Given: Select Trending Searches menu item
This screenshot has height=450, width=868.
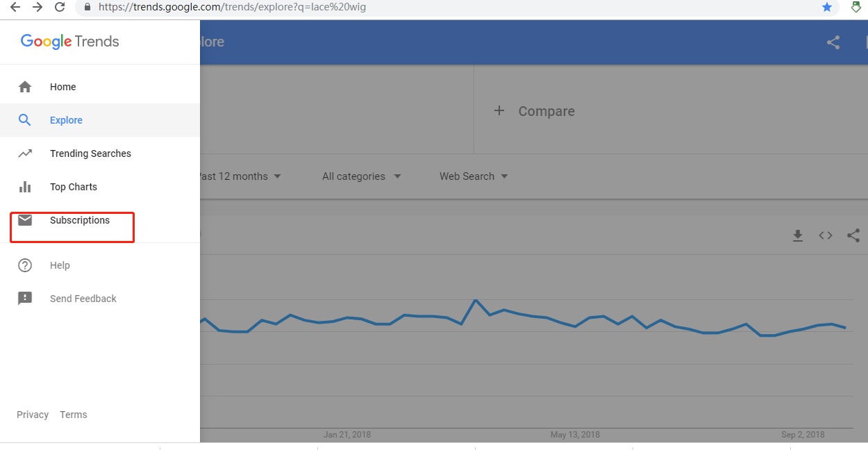Looking at the screenshot, I should (90, 153).
